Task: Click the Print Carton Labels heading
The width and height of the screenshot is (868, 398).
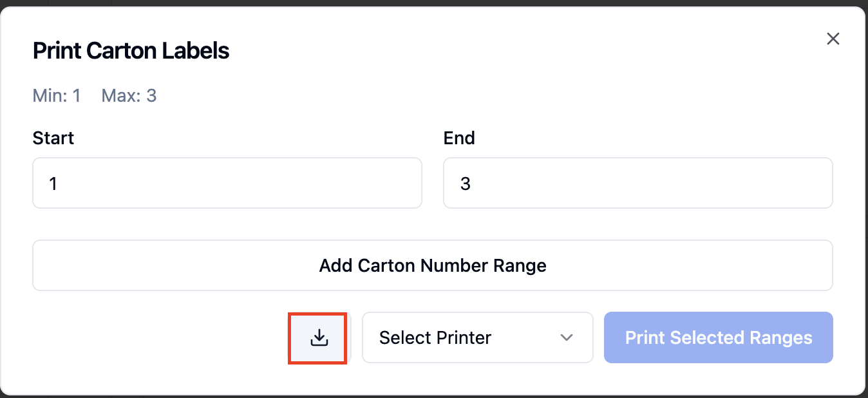Action: click(131, 50)
